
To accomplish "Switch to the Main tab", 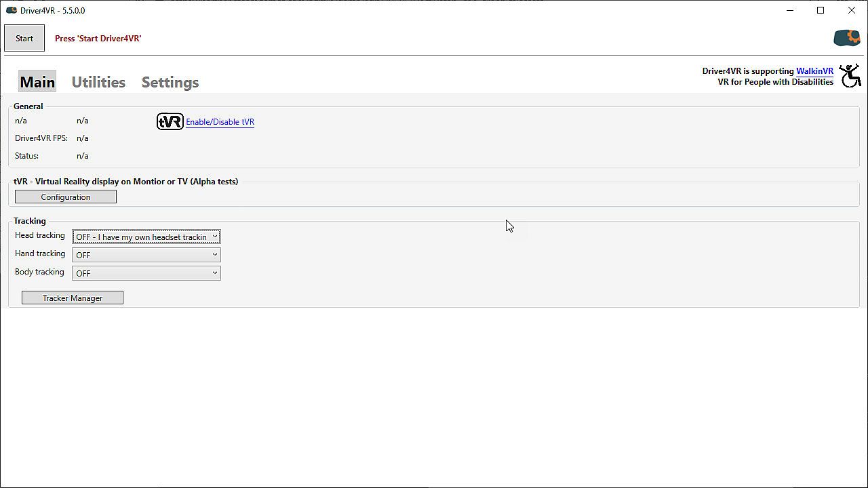I will pyautogui.click(x=37, y=82).
